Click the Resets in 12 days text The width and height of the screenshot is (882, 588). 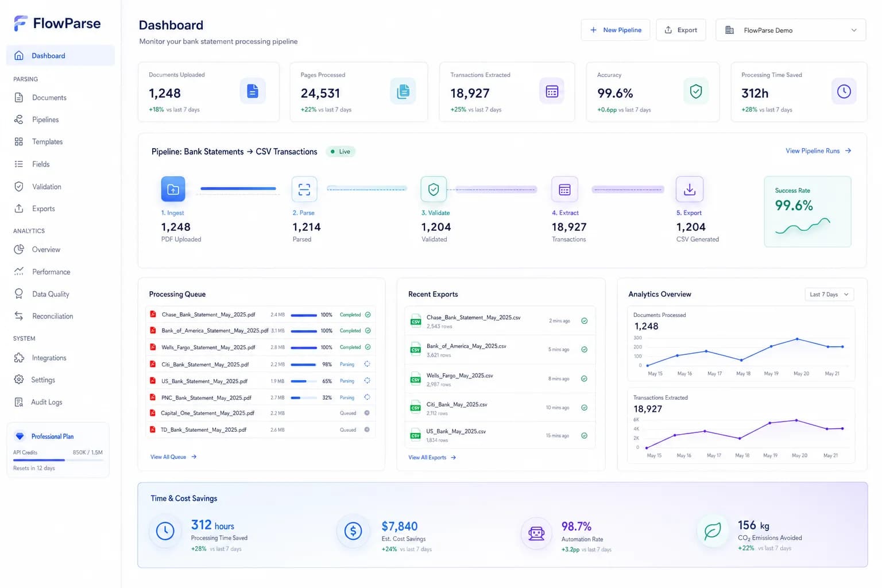click(34, 469)
